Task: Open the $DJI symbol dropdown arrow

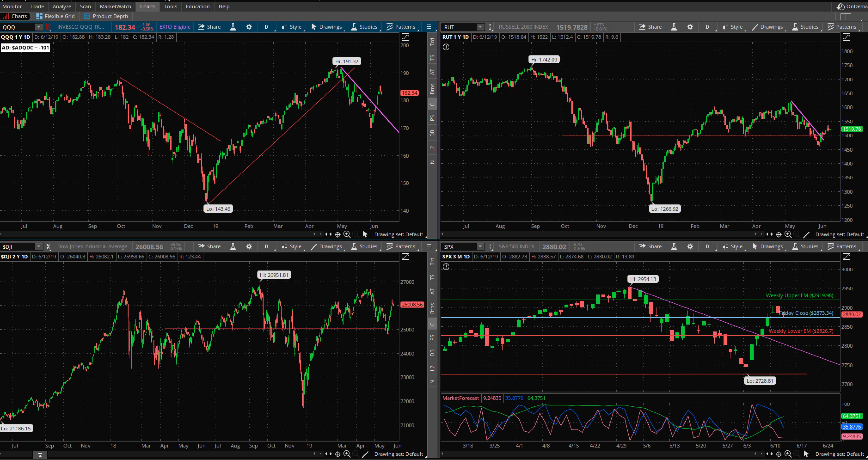Action: (x=39, y=247)
